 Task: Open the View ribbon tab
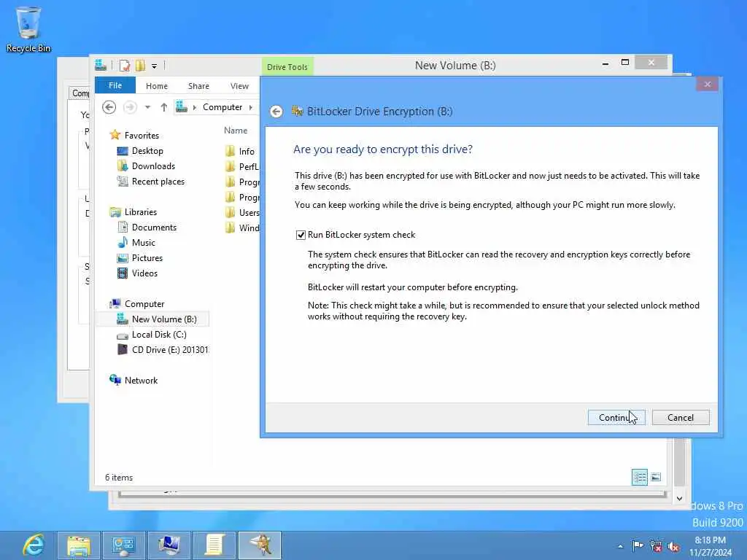pyautogui.click(x=239, y=86)
